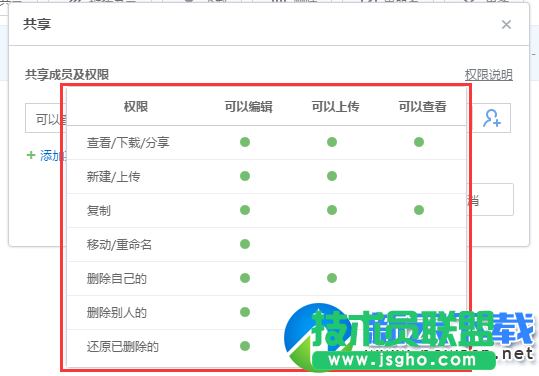Select the 还原已删除的 row label
Viewport: 539px width, 376px height.
(123, 347)
